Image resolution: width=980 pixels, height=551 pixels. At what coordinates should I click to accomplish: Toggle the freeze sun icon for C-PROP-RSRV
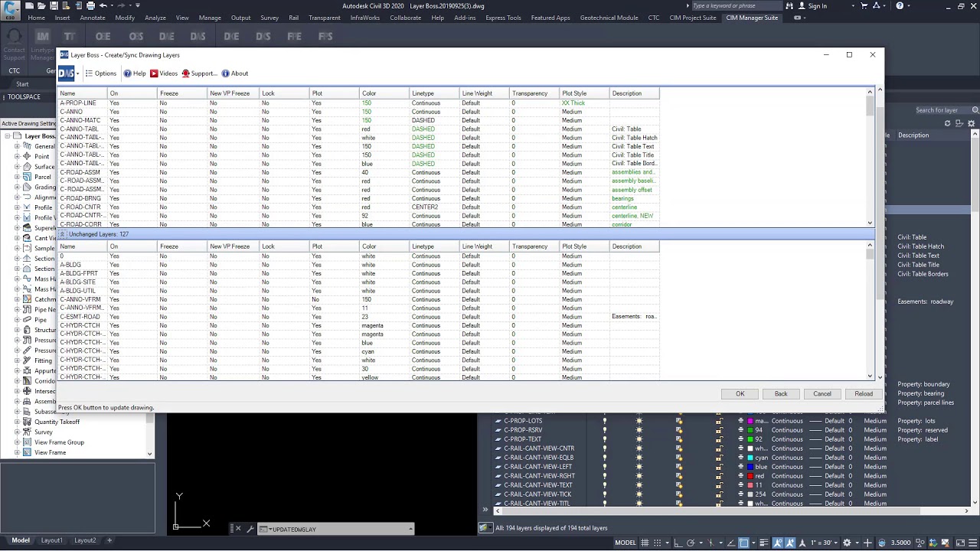(639, 430)
